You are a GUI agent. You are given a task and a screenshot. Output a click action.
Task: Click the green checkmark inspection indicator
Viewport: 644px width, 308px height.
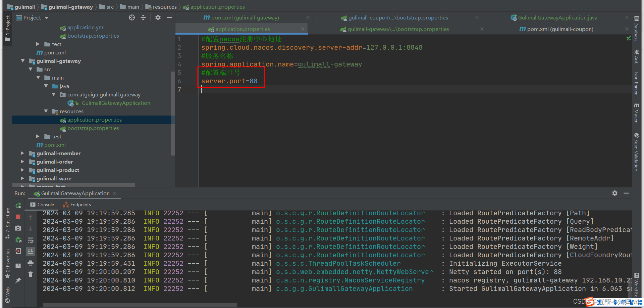point(629,38)
